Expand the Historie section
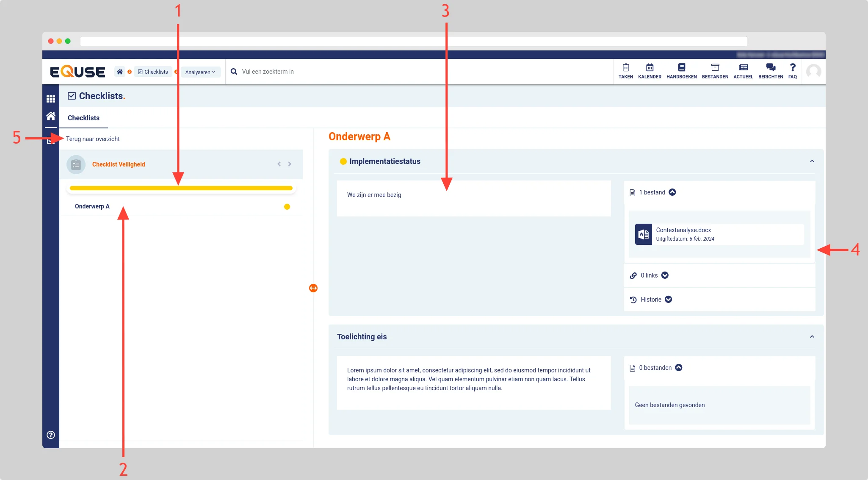This screenshot has height=480, width=868. pos(668,300)
